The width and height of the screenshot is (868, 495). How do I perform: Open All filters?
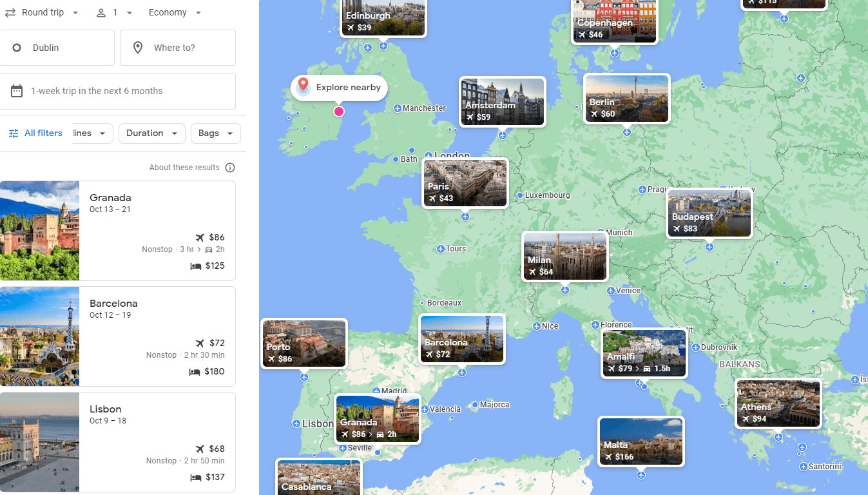(35, 133)
